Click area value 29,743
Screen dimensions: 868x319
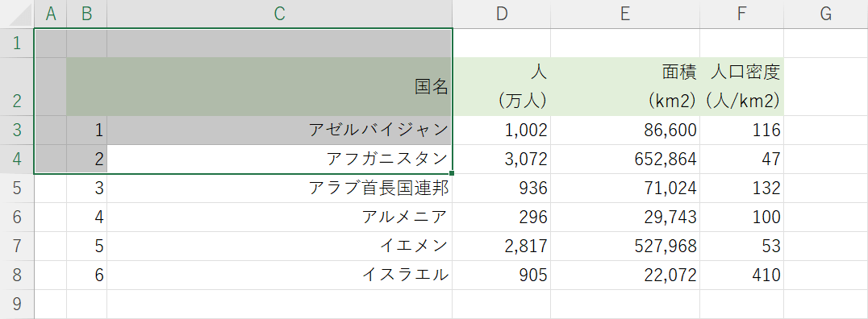click(625, 217)
